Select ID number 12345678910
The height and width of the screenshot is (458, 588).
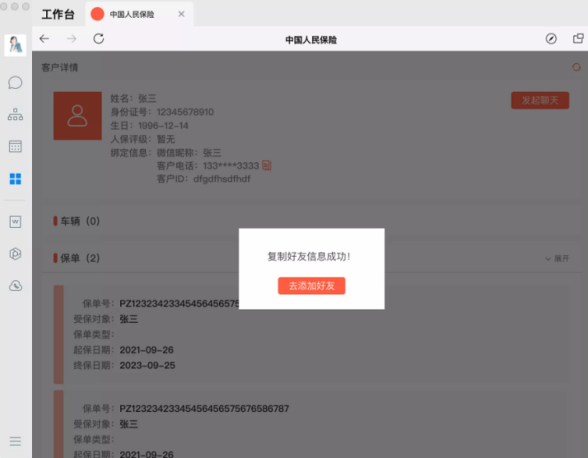click(x=185, y=112)
